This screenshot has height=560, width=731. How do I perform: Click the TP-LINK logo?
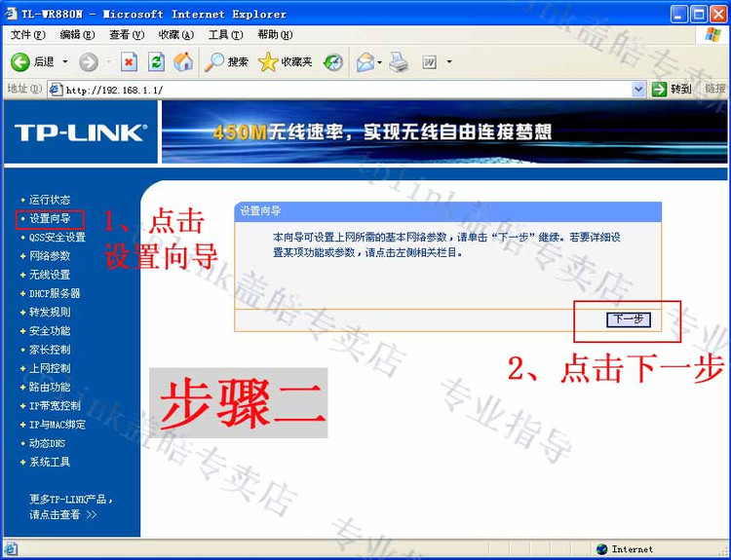81,132
